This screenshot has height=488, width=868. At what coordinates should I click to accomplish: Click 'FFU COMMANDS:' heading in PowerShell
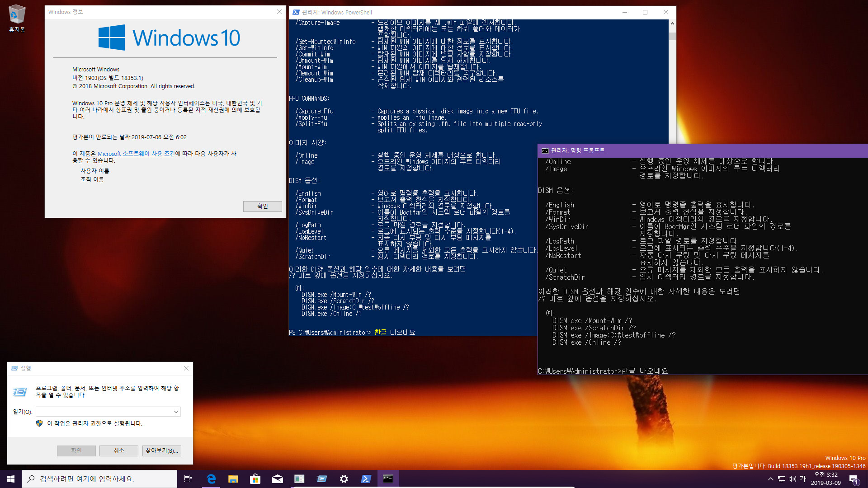[x=309, y=99]
